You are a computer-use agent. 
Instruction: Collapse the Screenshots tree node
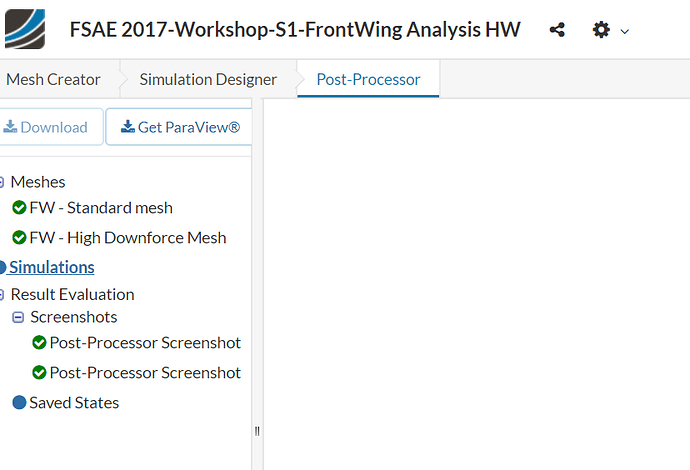18,317
